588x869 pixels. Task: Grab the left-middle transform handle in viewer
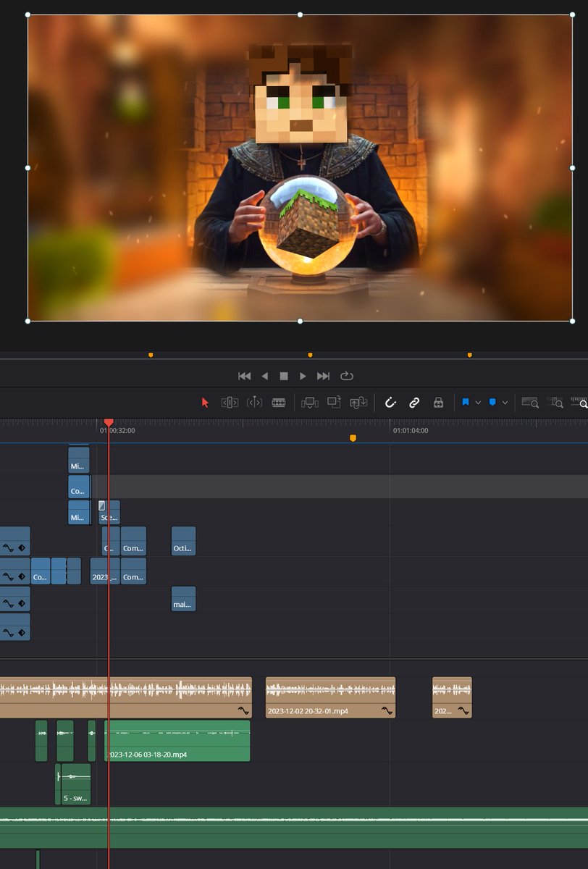coord(28,167)
